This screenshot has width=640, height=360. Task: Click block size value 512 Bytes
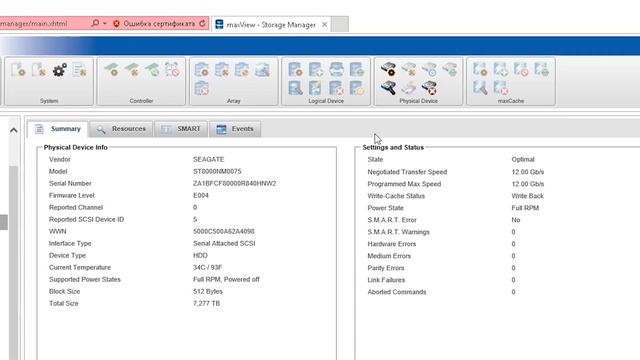coord(208,291)
